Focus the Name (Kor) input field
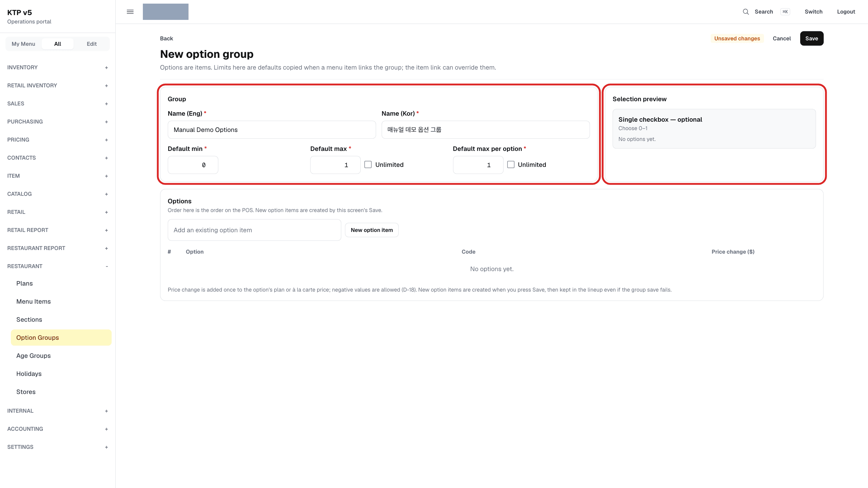 tap(486, 130)
